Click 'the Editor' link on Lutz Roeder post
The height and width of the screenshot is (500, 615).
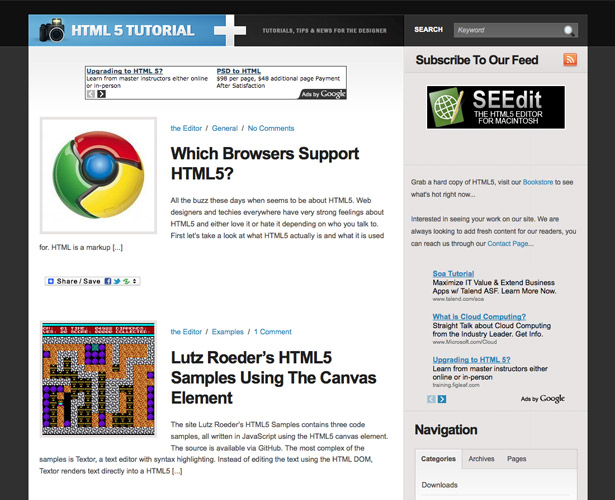[x=186, y=332]
